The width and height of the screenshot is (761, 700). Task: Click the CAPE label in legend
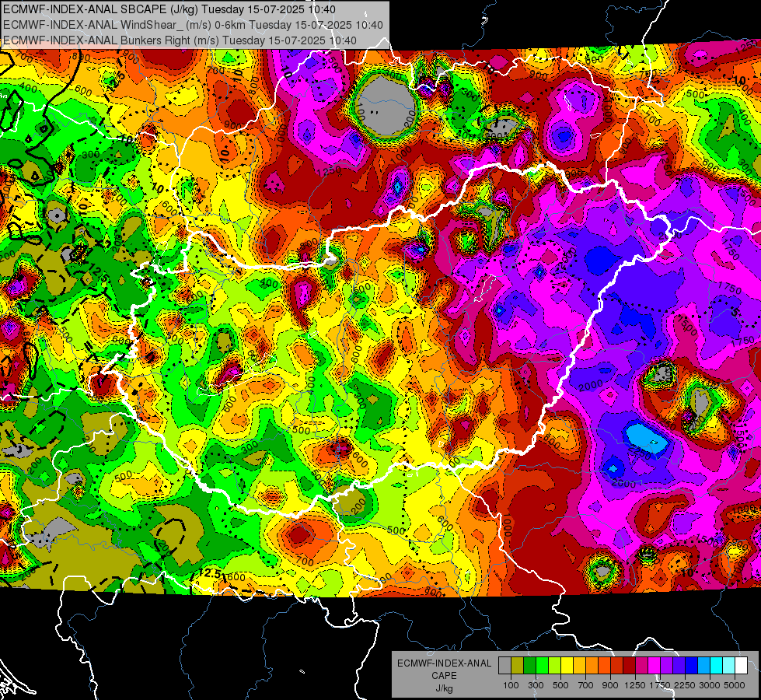(444, 675)
